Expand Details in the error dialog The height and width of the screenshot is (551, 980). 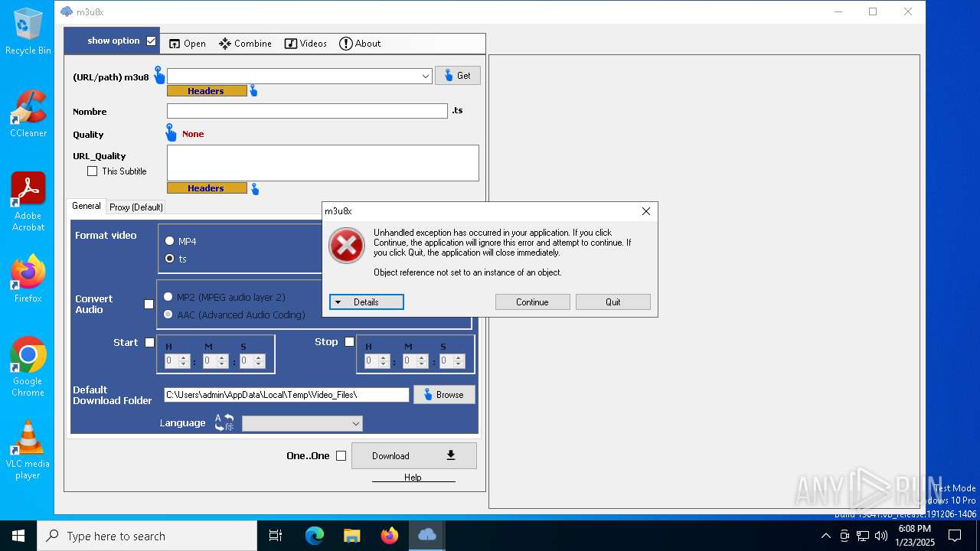[x=367, y=302]
